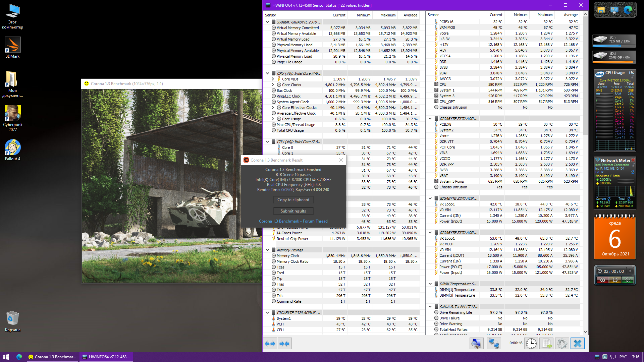
Task: Collapse the Memory Timings group
Action: click(x=267, y=250)
